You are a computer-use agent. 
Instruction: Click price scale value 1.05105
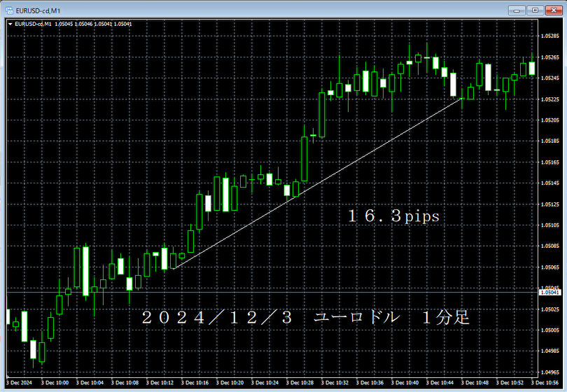(x=549, y=225)
